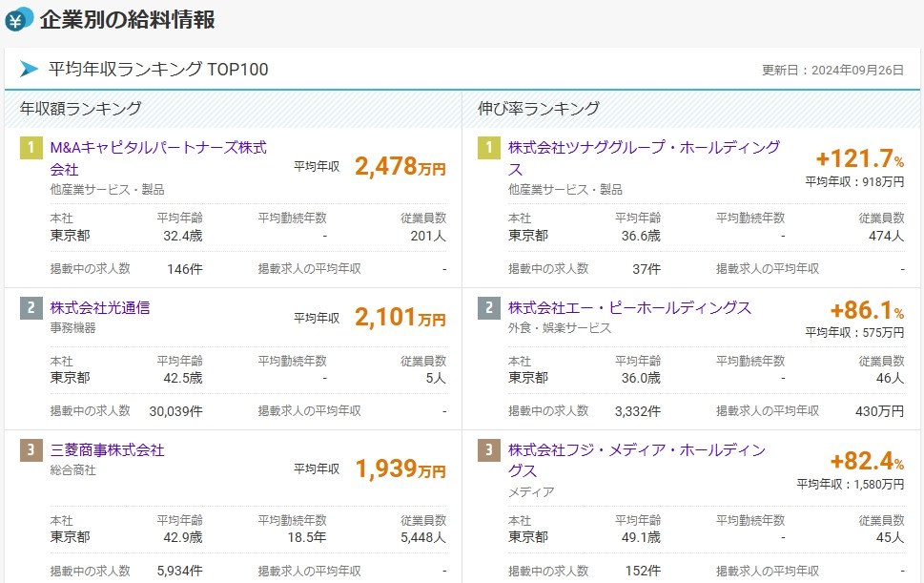Click the yen coin icon beside 企業別の給料情報
This screenshot has height=583, width=924.
[19, 19]
